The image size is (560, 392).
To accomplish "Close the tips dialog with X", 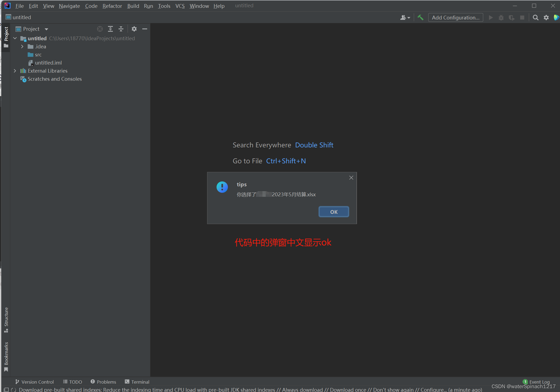I will 351,178.
